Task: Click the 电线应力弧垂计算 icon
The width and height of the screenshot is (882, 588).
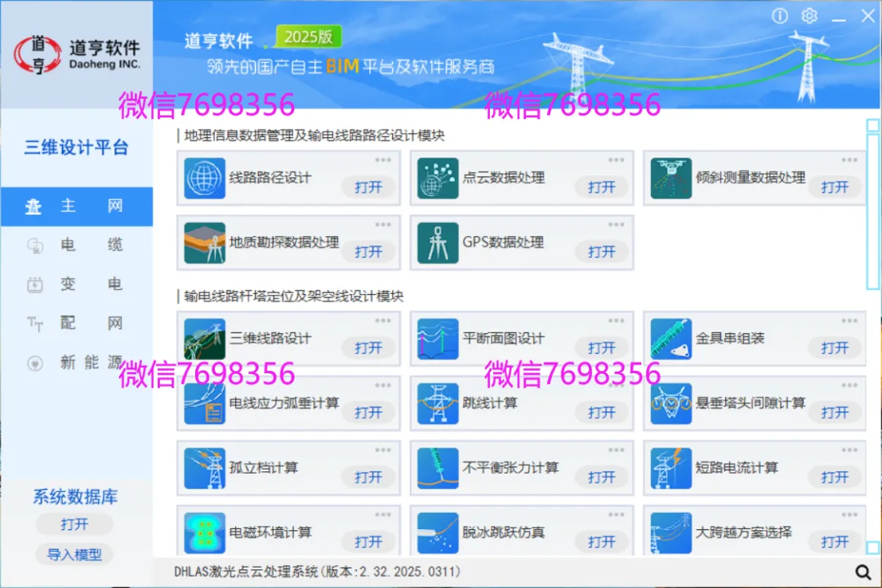Action: tap(205, 404)
